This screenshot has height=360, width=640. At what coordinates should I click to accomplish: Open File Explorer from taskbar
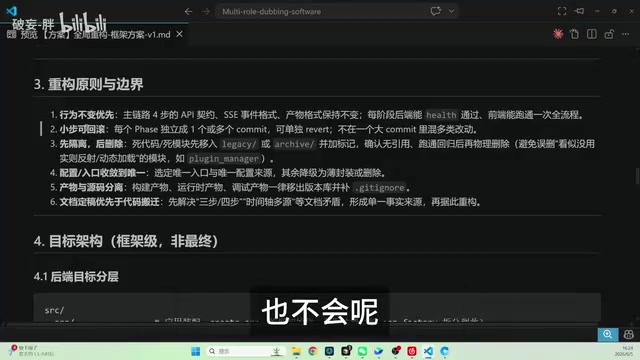click(296, 351)
